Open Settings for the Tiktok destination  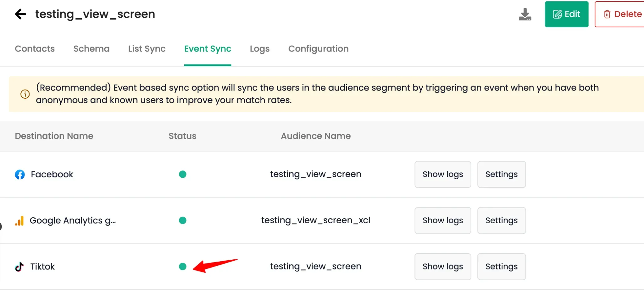(x=502, y=267)
